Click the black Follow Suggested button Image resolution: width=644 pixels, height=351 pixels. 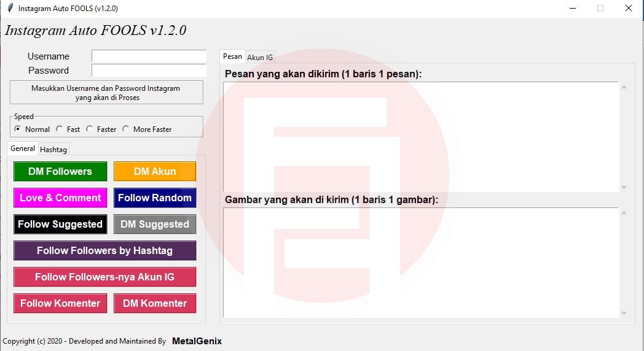pyautogui.click(x=60, y=225)
